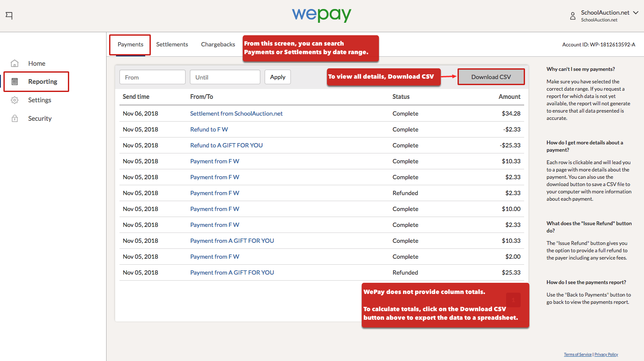Click the Download CSV button
Viewport: 644px width, 361px height.
click(x=491, y=76)
